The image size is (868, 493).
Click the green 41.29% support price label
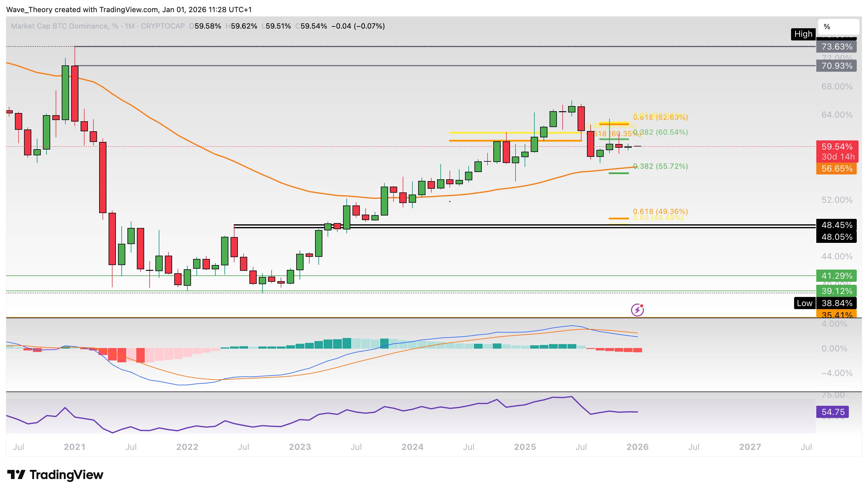click(837, 276)
